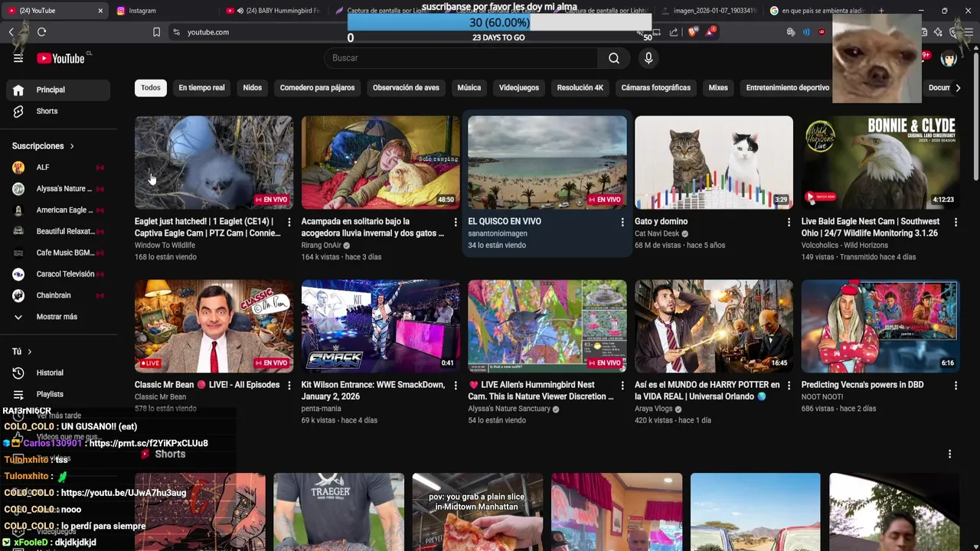Image resolution: width=980 pixels, height=551 pixels.
Task: Select the Observación de aves chip
Action: pyautogui.click(x=406, y=88)
